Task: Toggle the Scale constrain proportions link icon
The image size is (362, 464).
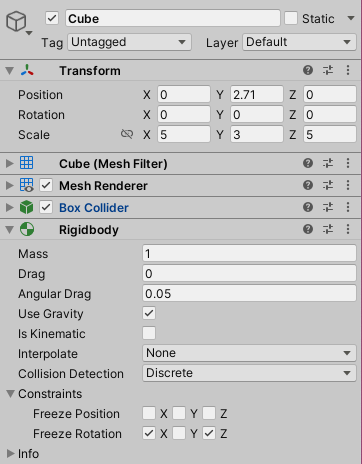Action: click(127, 134)
